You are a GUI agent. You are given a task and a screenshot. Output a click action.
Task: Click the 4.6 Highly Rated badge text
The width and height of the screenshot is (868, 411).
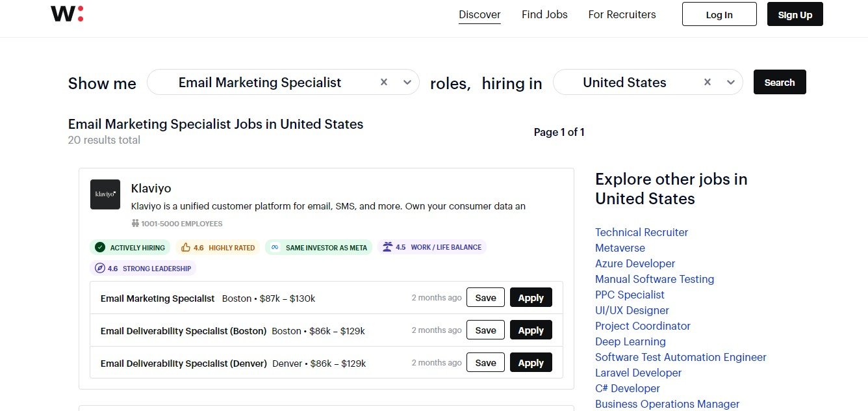click(224, 248)
